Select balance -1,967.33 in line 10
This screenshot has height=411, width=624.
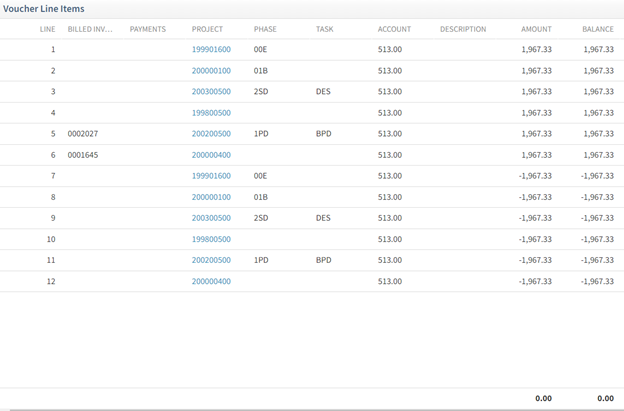(x=597, y=240)
